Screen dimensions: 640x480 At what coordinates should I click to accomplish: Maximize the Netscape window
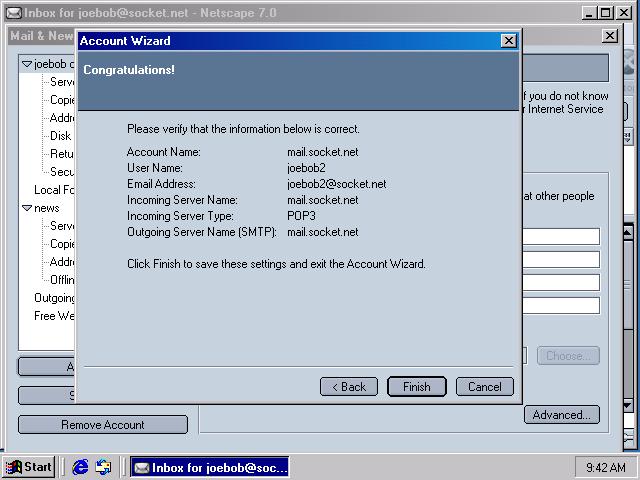606,13
